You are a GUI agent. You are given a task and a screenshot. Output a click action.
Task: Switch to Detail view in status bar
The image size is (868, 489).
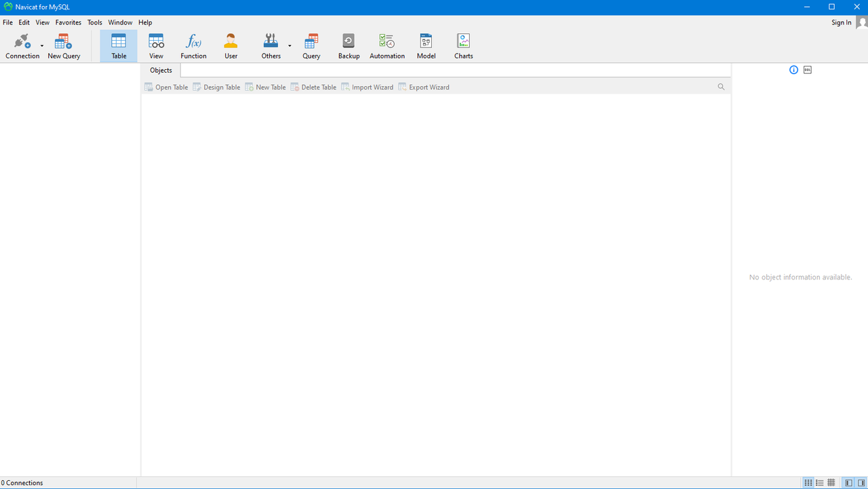coord(820,483)
